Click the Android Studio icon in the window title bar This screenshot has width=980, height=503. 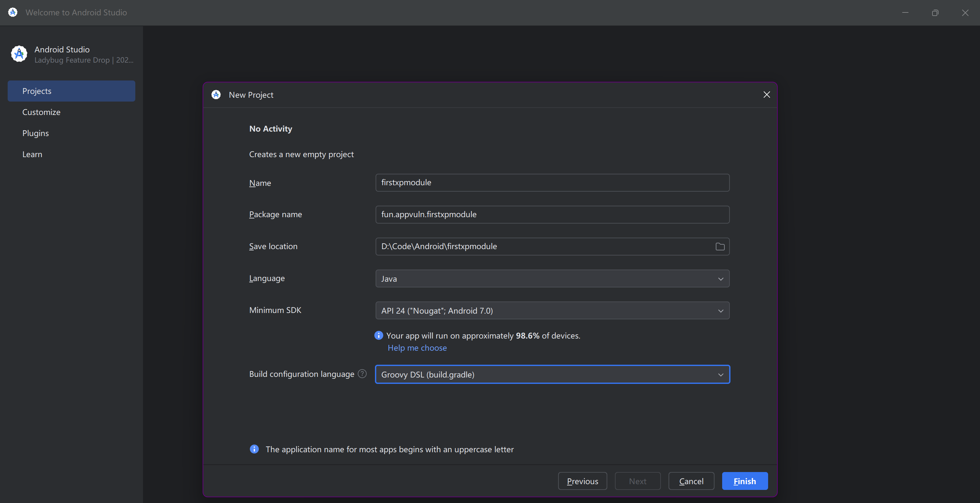(12, 12)
